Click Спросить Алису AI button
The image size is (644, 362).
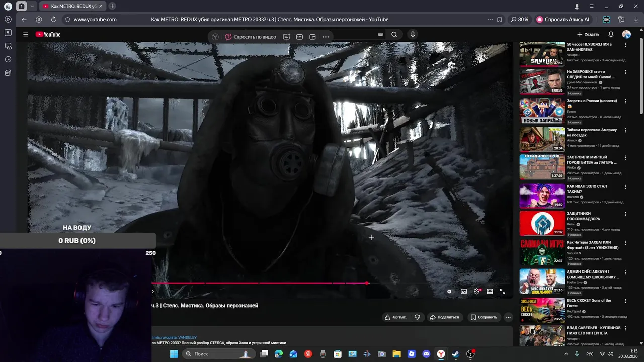point(562,19)
